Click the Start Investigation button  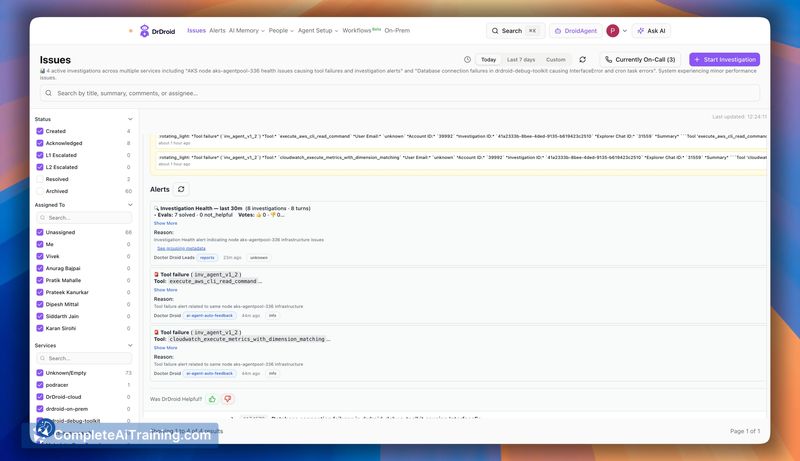pos(724,60)
